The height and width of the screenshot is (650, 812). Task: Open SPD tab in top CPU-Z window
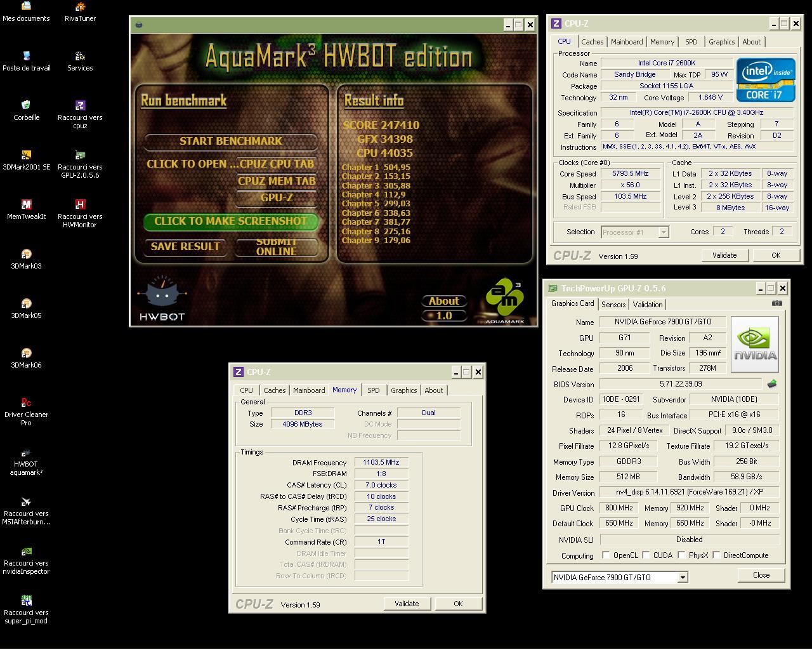pyautogui.click(x=691, y=42)
